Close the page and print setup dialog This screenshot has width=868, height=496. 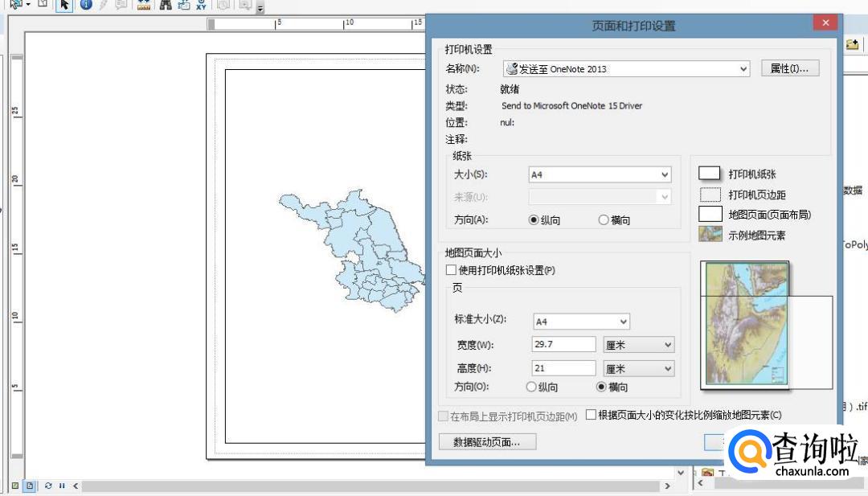(825, 23)
